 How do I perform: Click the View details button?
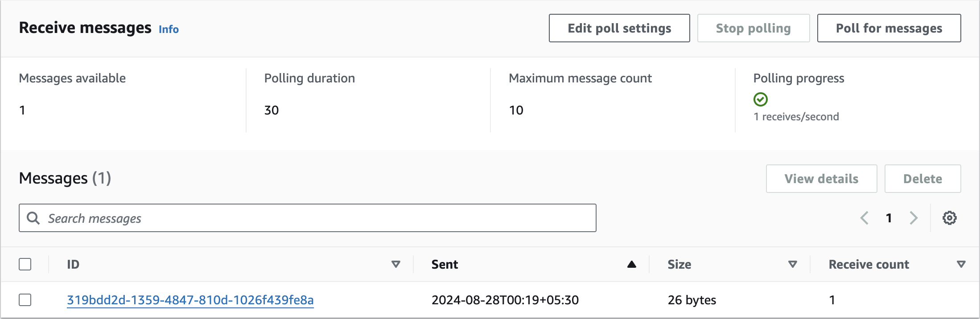pos(821,179)
